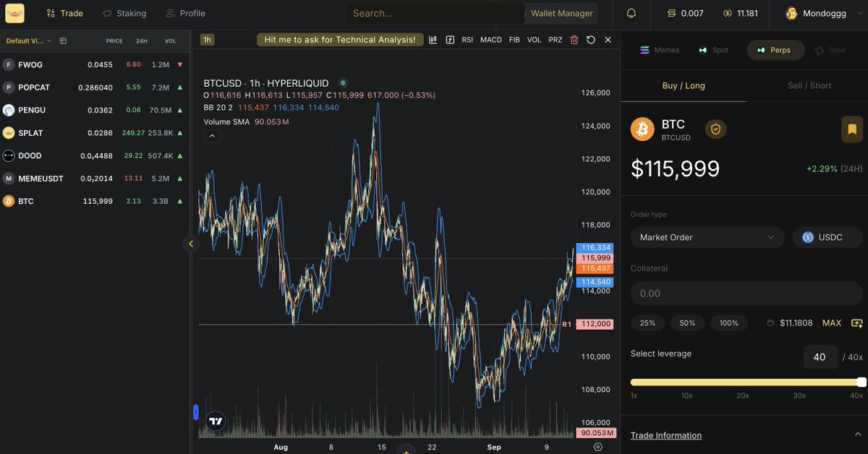Select the Perps market tab

[x=775, y=50]
